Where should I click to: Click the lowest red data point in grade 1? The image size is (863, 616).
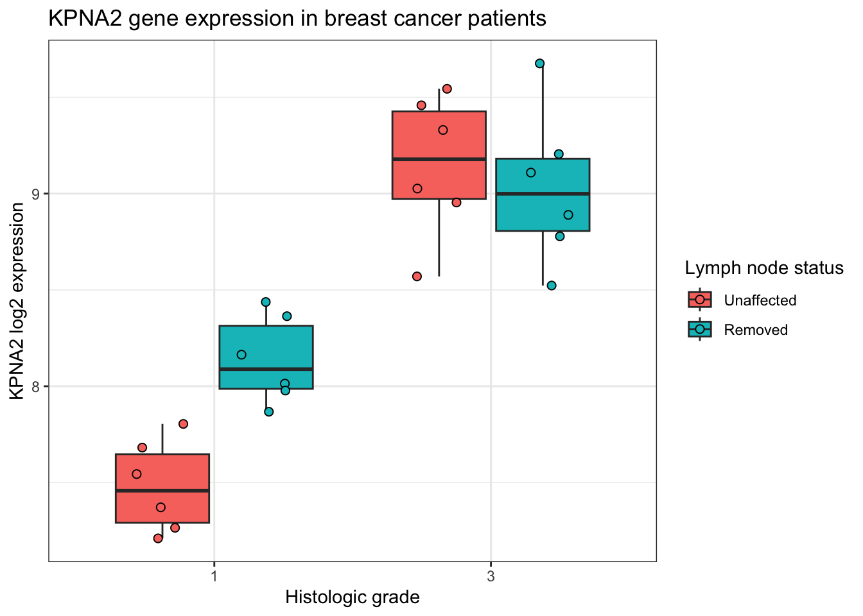point(158,538)
